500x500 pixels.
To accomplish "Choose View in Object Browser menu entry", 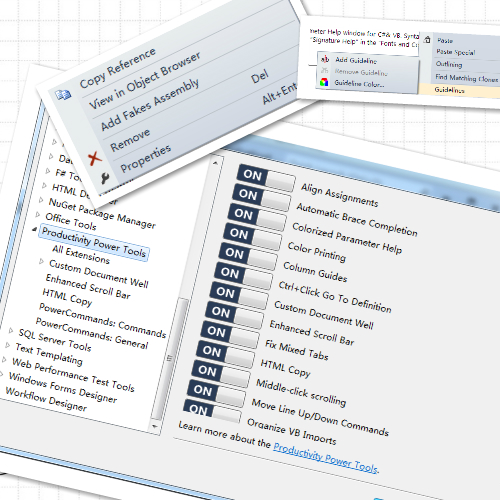I will pyautogui.click(x=145, y=81).
